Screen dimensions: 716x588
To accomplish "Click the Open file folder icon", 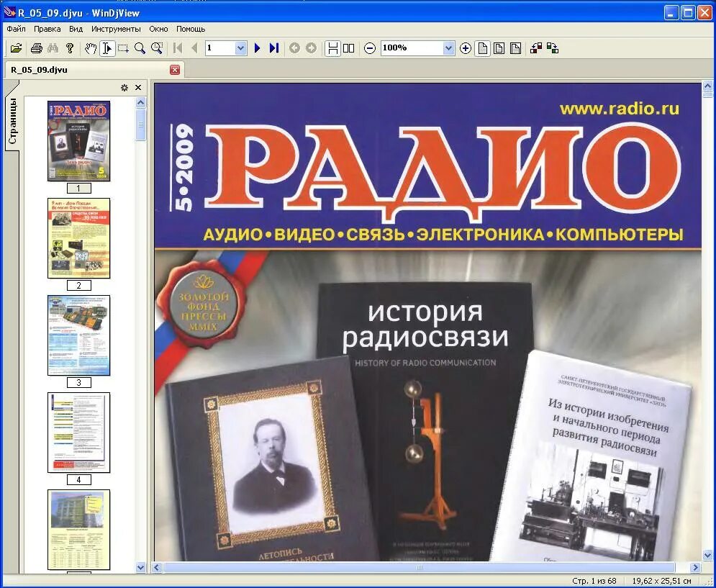I will click(16, 48).
